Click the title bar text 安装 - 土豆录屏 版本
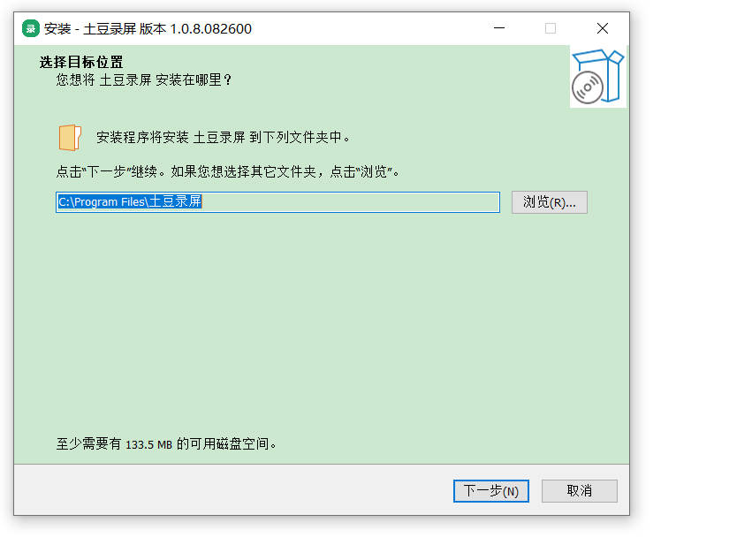 coord(106,28)
